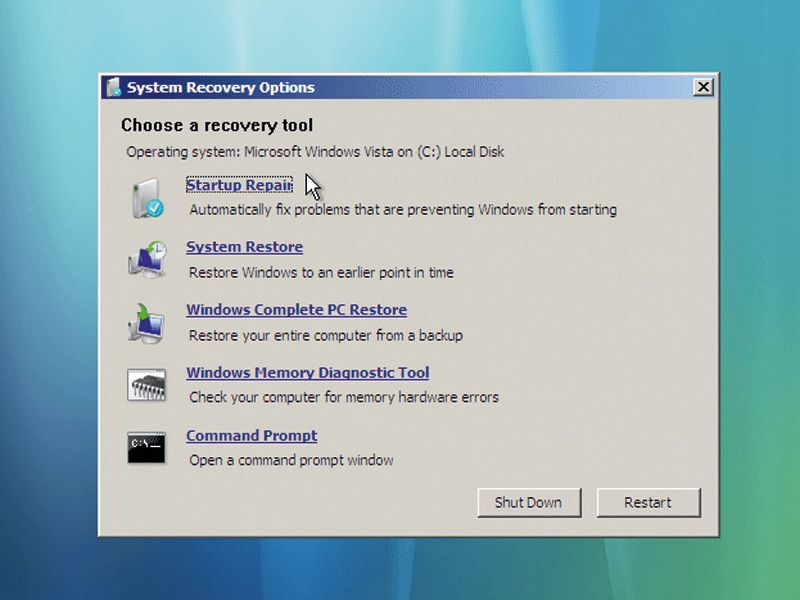Click the Windows Memory Diagnostic chip icon

(147, 384)
